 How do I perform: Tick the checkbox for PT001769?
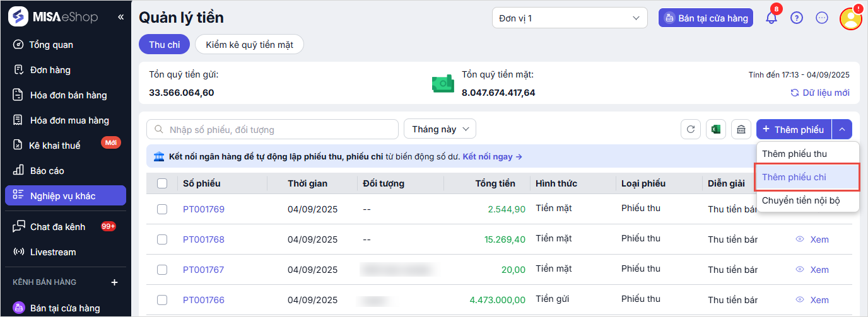point(162,209)
